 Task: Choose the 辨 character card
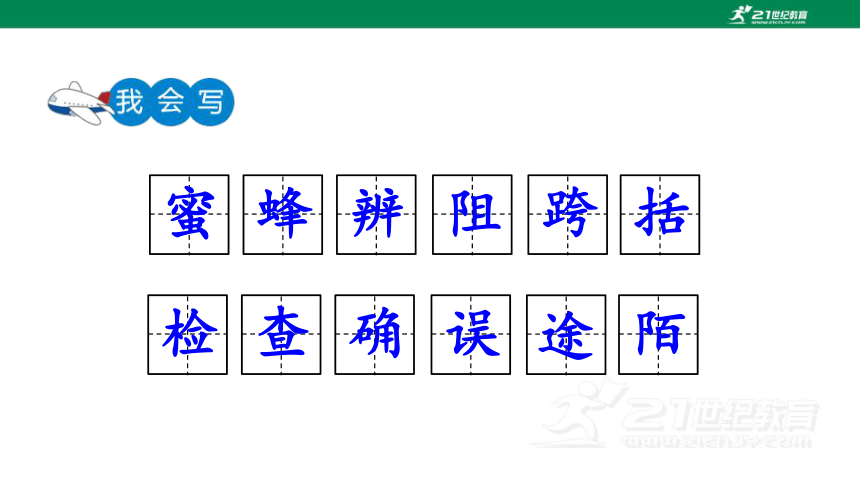tap(376, 215)
